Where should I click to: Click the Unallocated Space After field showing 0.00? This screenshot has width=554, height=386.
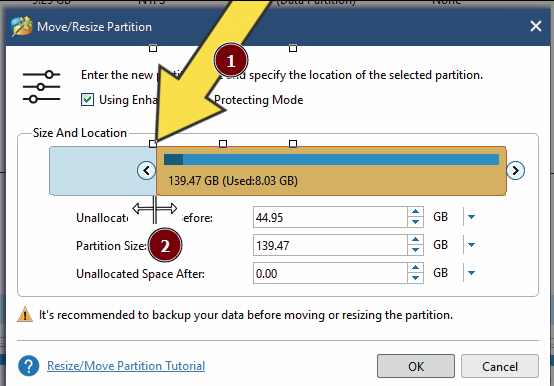[x=330, y=273]
